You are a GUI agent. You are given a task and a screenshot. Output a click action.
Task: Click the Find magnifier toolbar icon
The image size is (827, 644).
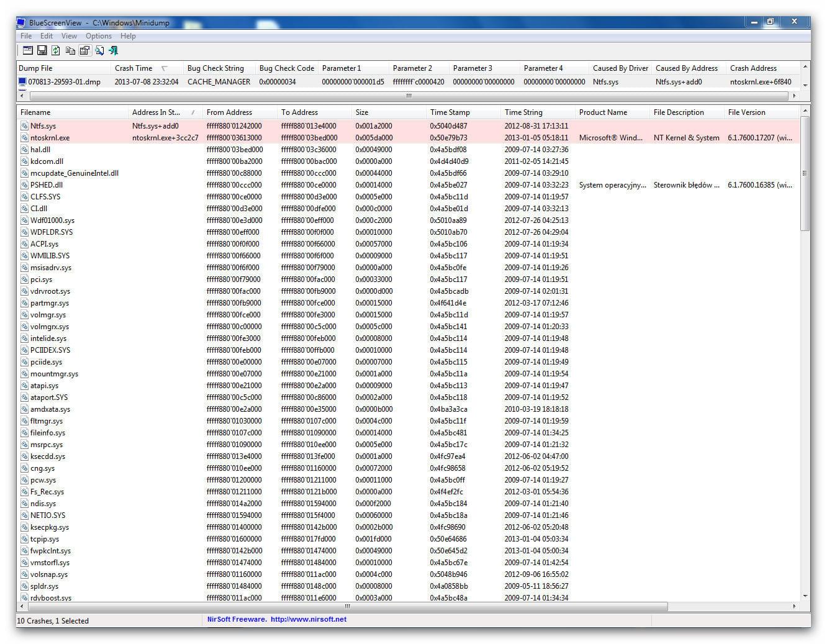(99, 50)
